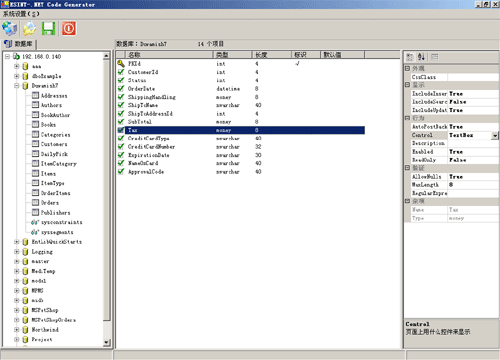The width and height of the screenshot is (500, 360).
Task: Collapse the property category containing AllowNulls
Action: 407,168
